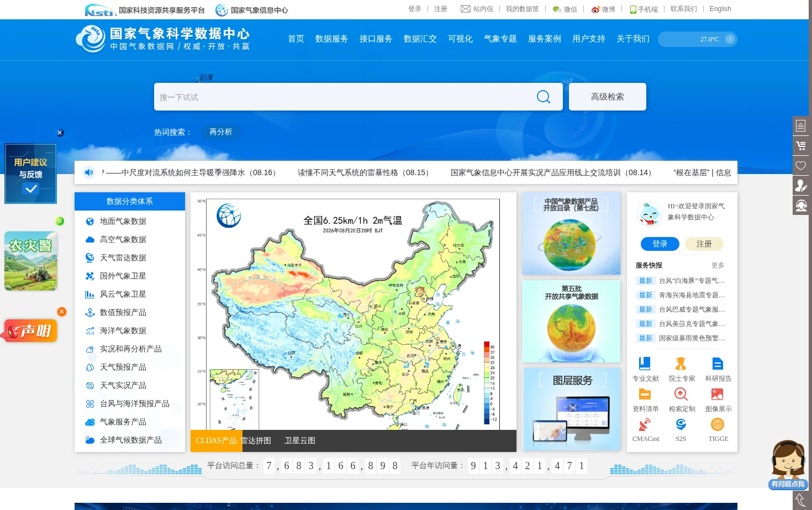Open the TIGGE globe icon
Screen dimensions: 812x510
pos(718,424)
